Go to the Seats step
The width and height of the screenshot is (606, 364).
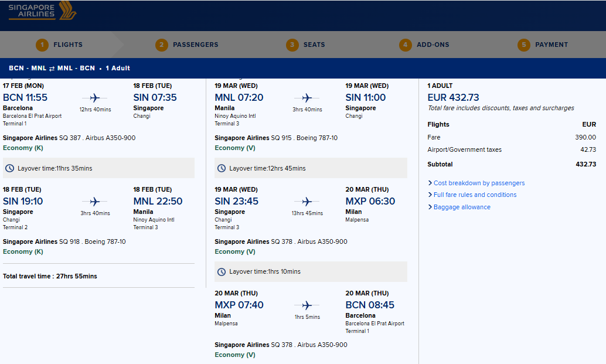305,45
